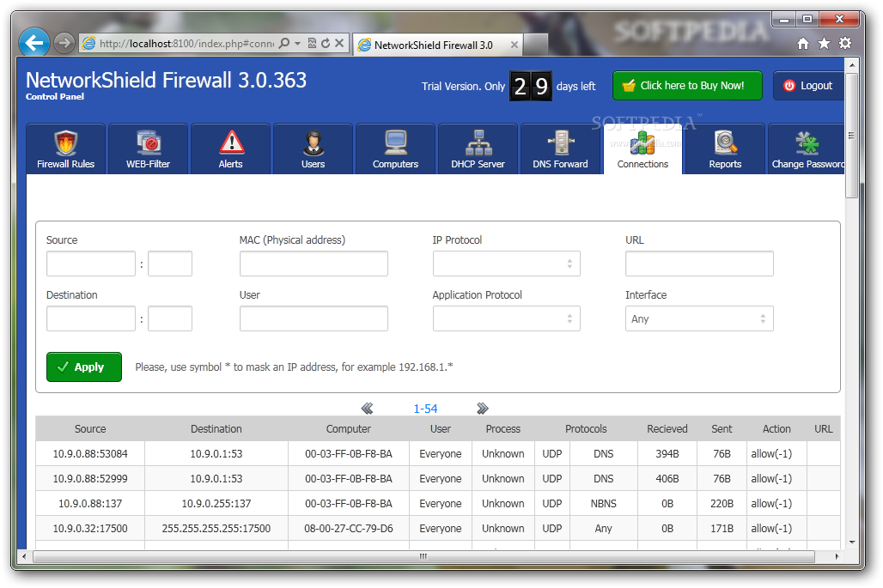This screenshot has width=883, height=588.
Task: Expand the Application Protocol dropdown
Action: pos(506,318)
